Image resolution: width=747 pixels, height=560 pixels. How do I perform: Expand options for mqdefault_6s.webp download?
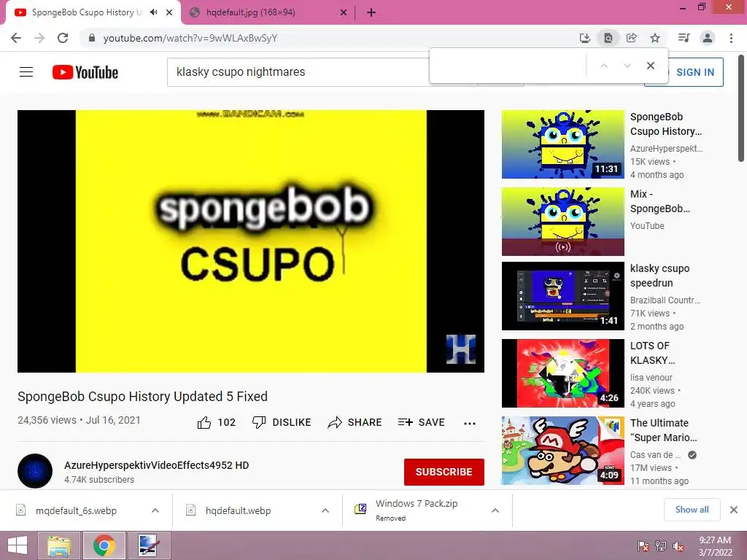[155, 510]
